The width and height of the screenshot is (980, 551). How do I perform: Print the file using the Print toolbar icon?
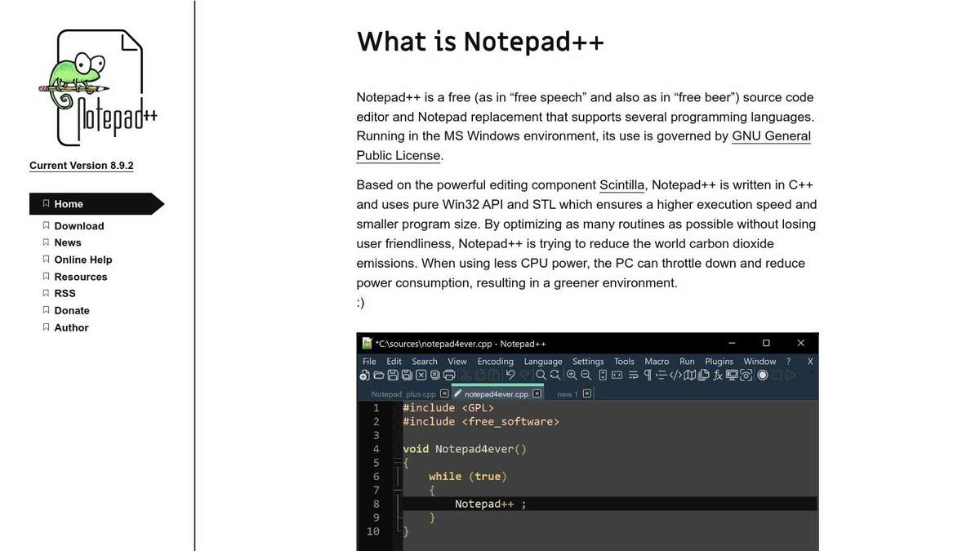[x=448, y=375]
